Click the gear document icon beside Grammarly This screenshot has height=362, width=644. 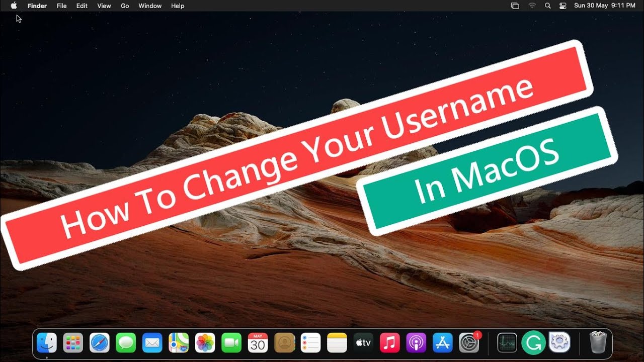coord(559,343)
